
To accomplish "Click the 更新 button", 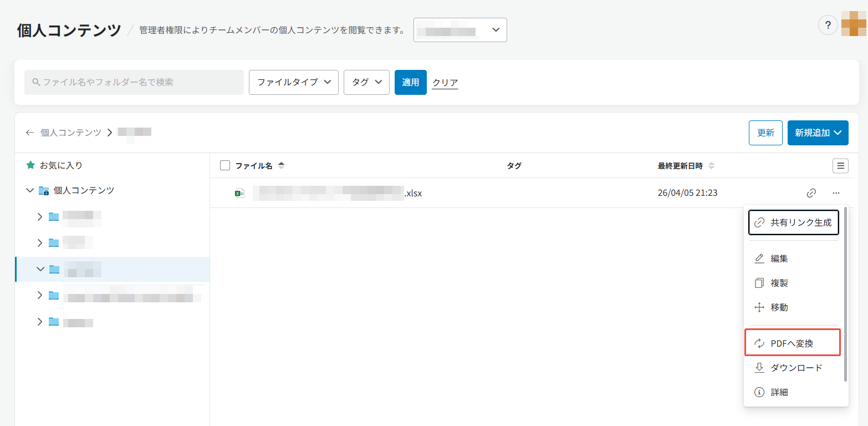I will tap(765, 133).
